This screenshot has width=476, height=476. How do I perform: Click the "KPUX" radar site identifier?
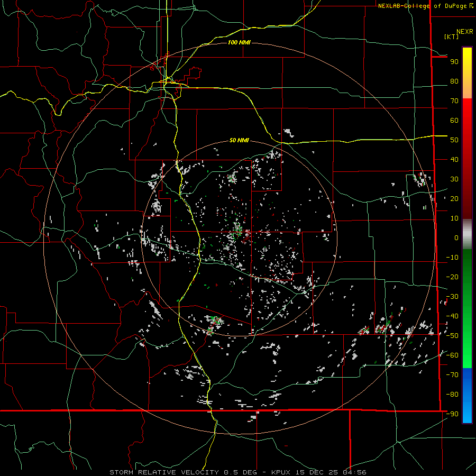tap(280, 472)
